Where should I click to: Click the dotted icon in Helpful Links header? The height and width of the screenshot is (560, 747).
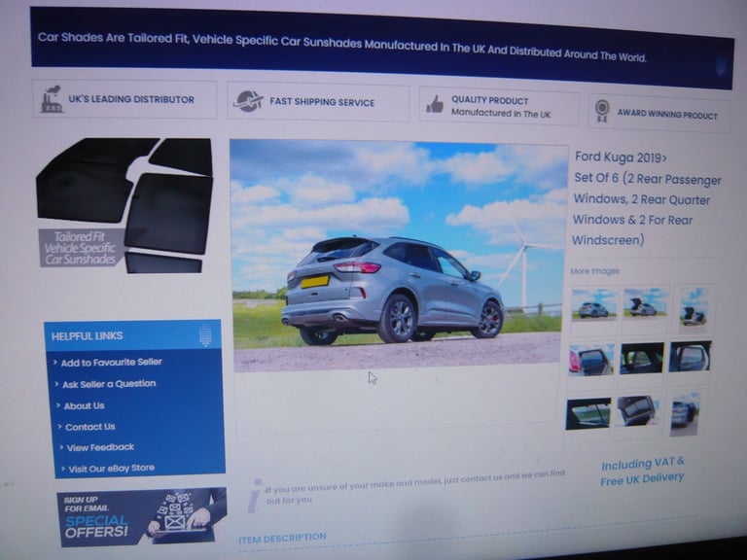pos(205,335)
